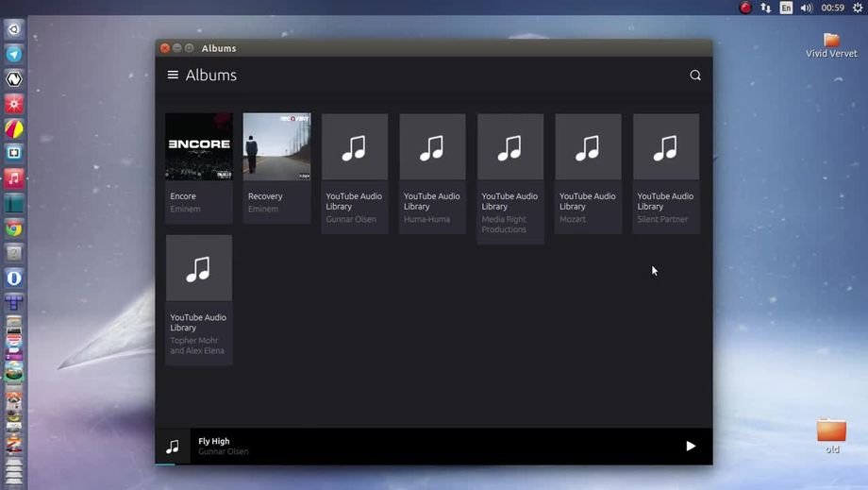Open the Encore album by Eminem
868x490 pixels.
199,147
